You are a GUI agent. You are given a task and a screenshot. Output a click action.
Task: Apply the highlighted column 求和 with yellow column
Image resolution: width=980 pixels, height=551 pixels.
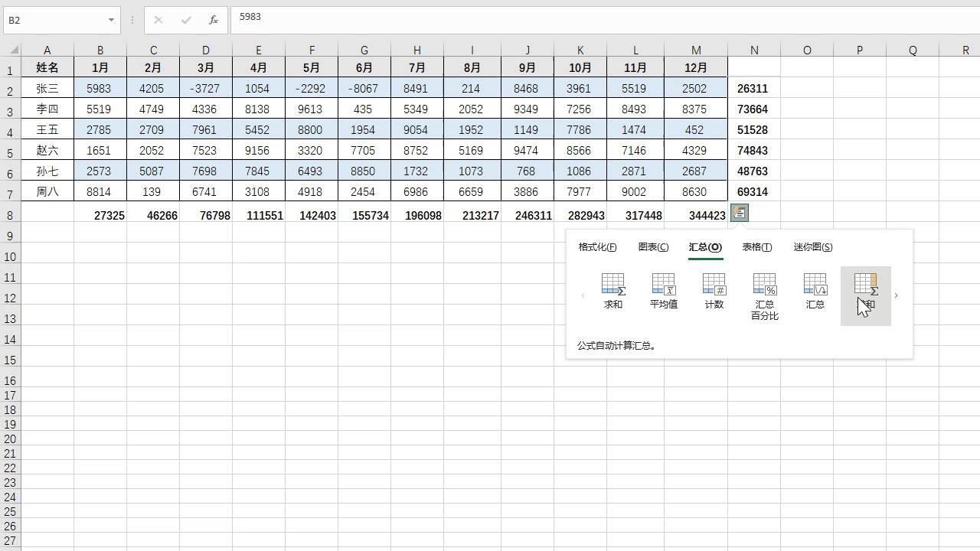pyautogui.click(x=866, y=295)
